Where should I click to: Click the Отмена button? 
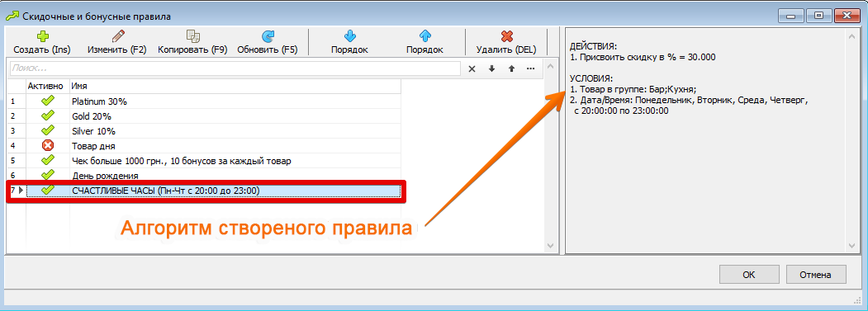(x=815, y=275)
